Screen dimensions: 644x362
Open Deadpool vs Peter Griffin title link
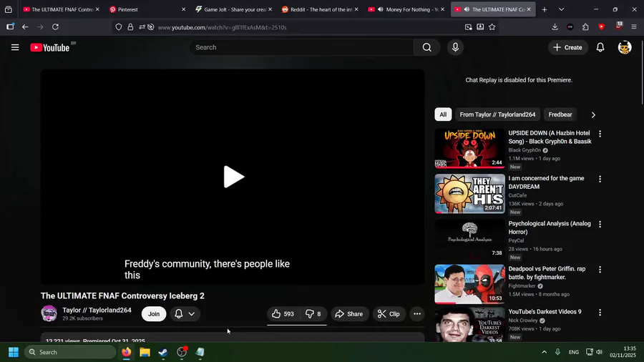(547, 273)
